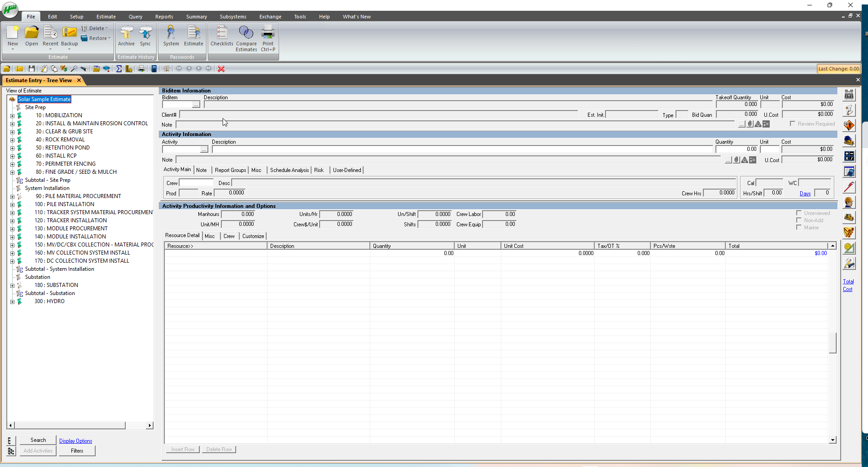Image resolution: width=868 pixels, height=467 pixels.
Task: Enable the Marine checkbox
Action: 799,227
